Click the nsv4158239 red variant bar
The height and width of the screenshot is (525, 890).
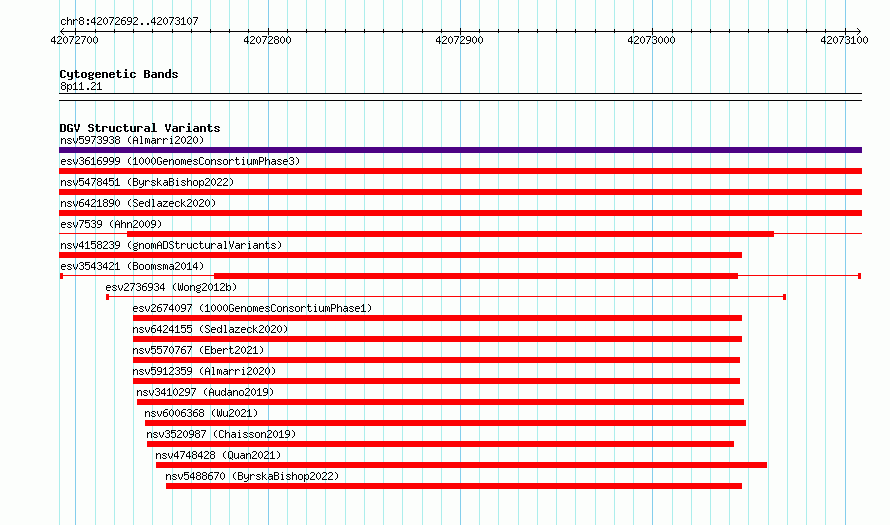[400, 255]
